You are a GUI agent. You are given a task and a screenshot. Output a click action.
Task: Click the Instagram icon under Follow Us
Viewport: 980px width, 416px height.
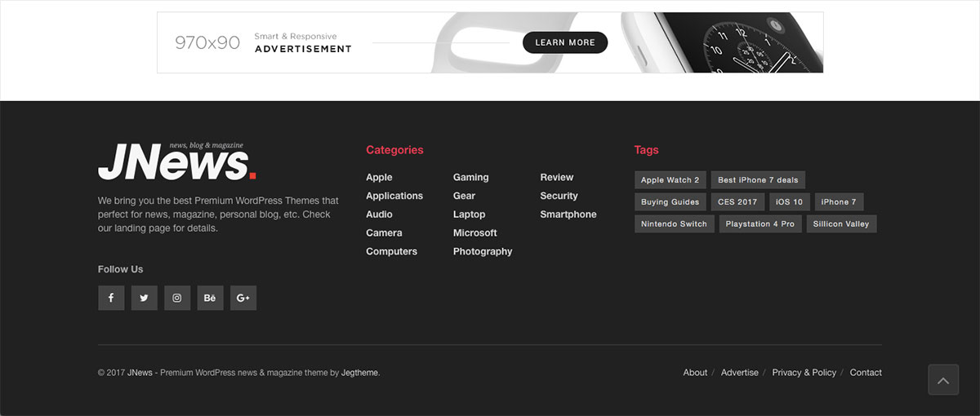pos(177,298)
